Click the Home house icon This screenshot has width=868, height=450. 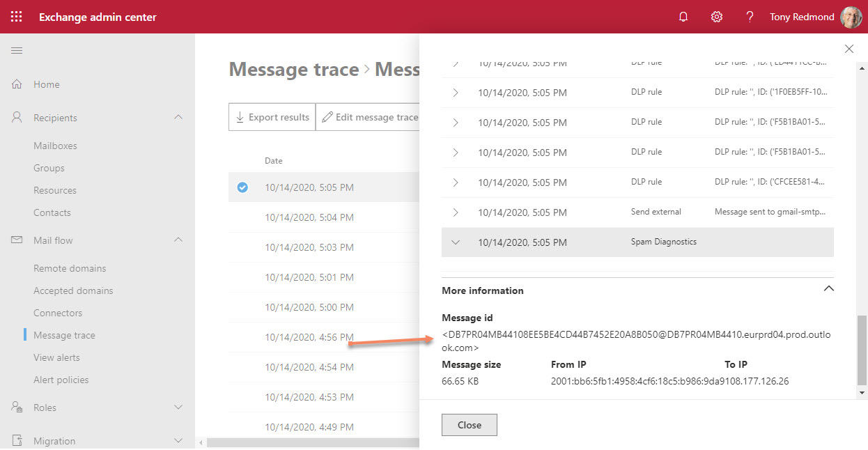[17, 84]
